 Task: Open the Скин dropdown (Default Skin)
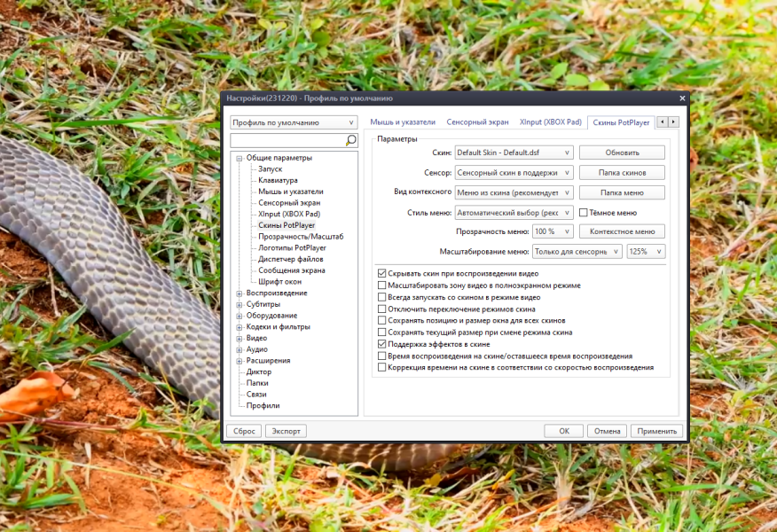[x=514, y=153]
